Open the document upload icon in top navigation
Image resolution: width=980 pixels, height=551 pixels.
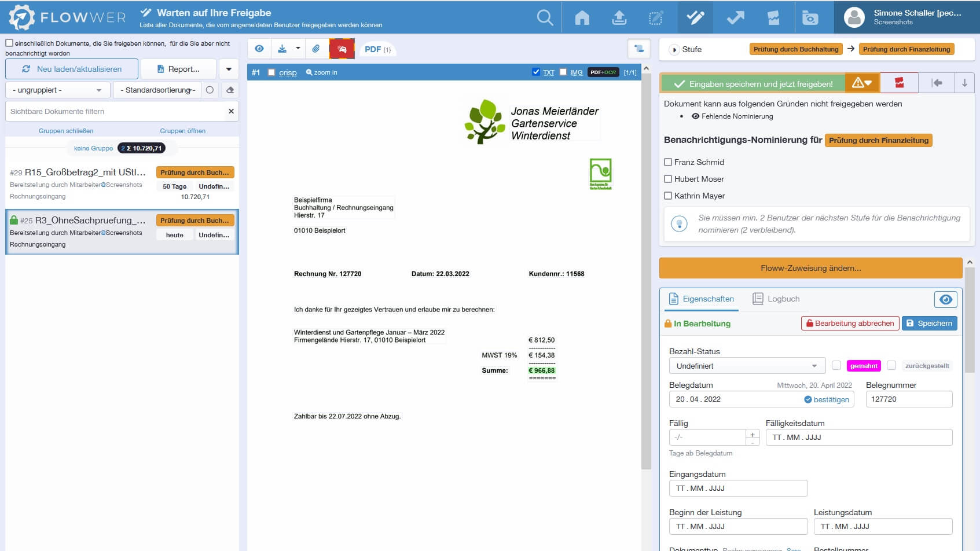(x=619, y=17)
